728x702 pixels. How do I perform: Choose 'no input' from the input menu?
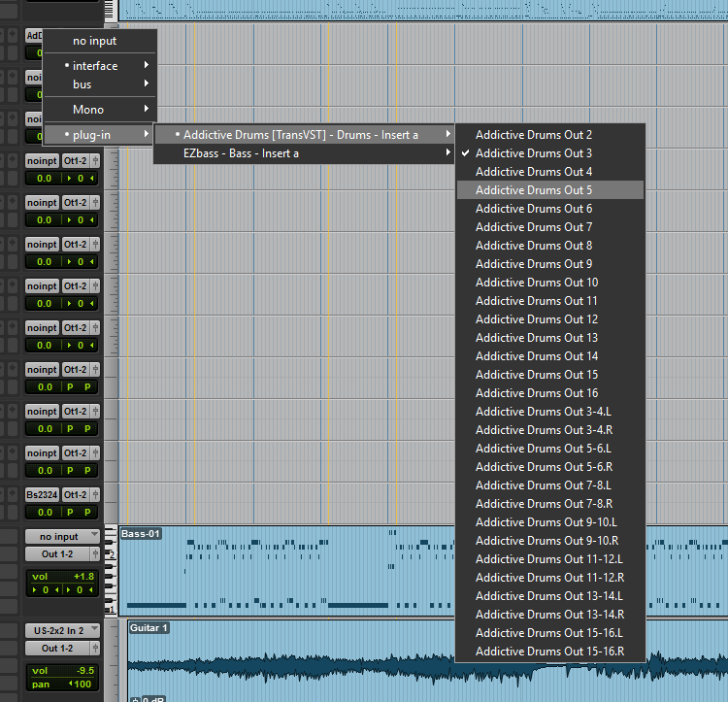[94, 41]
